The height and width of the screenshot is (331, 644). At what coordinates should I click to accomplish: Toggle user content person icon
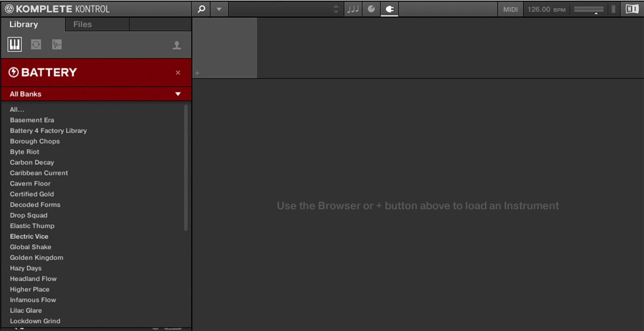(177, 45)
